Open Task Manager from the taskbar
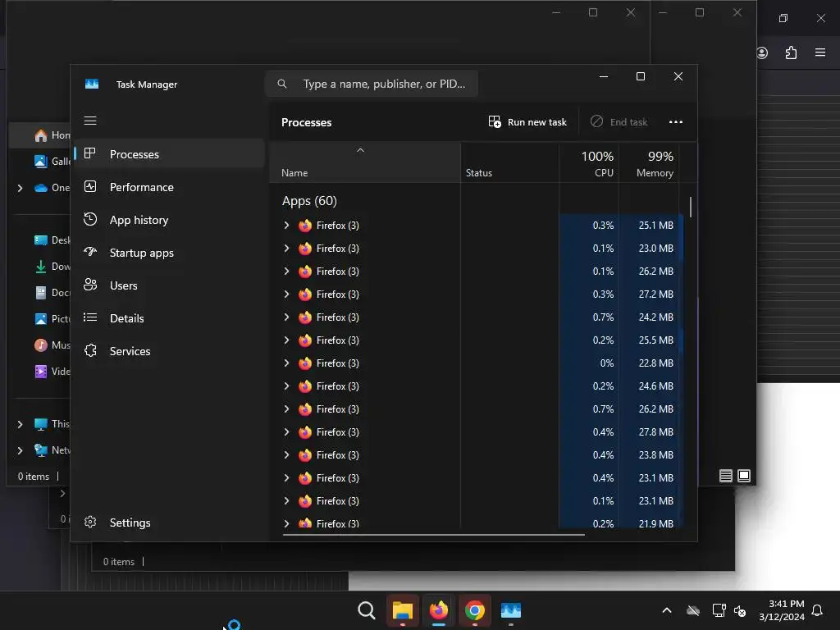Screen dimensions: 840x630 (510, 610)
